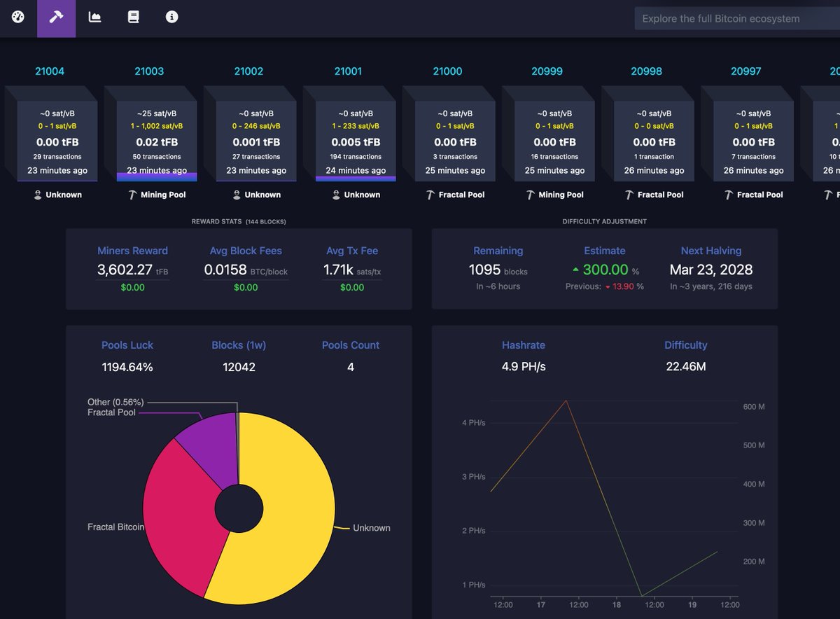Click the 'Other (0.56%)' pie label
The image size is (840, 619).
[115, 402]
